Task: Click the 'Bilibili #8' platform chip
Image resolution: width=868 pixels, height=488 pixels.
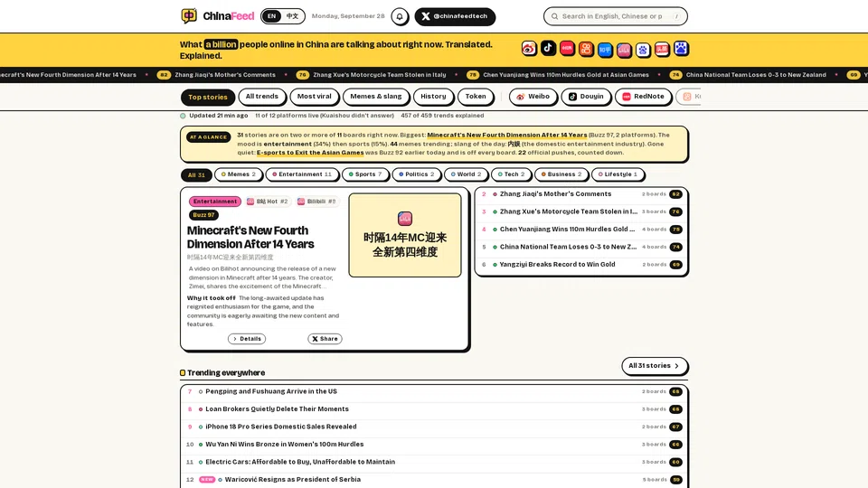Action: click(316, 202)
